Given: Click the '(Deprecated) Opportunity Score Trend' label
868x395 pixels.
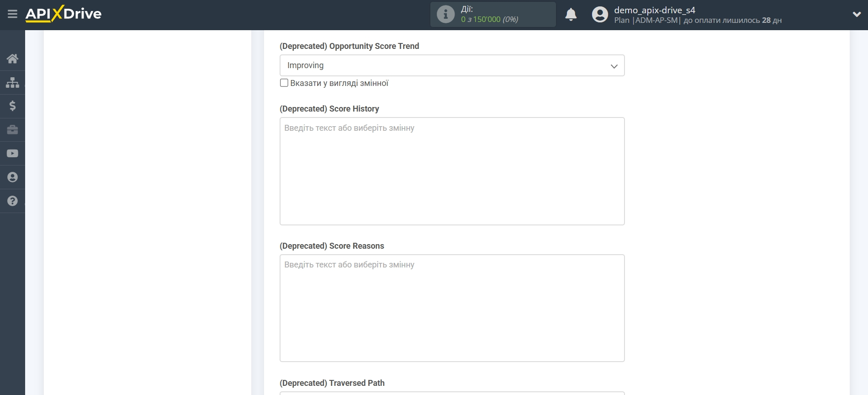Looking at the screenshot, I should tap(349, 46).
